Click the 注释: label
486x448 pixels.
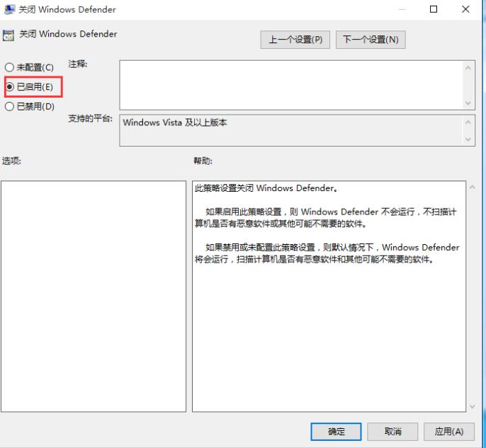point(78,64)
